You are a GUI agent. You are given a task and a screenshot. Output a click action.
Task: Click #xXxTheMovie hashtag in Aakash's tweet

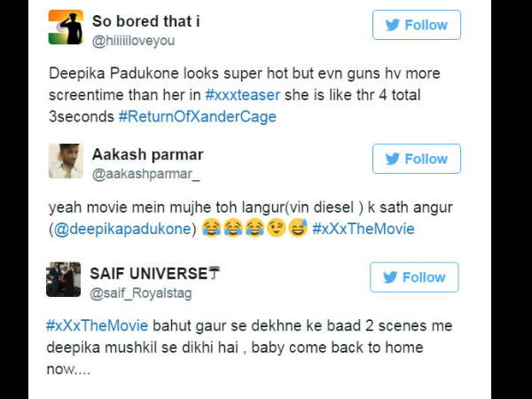(x=364, y=229)
